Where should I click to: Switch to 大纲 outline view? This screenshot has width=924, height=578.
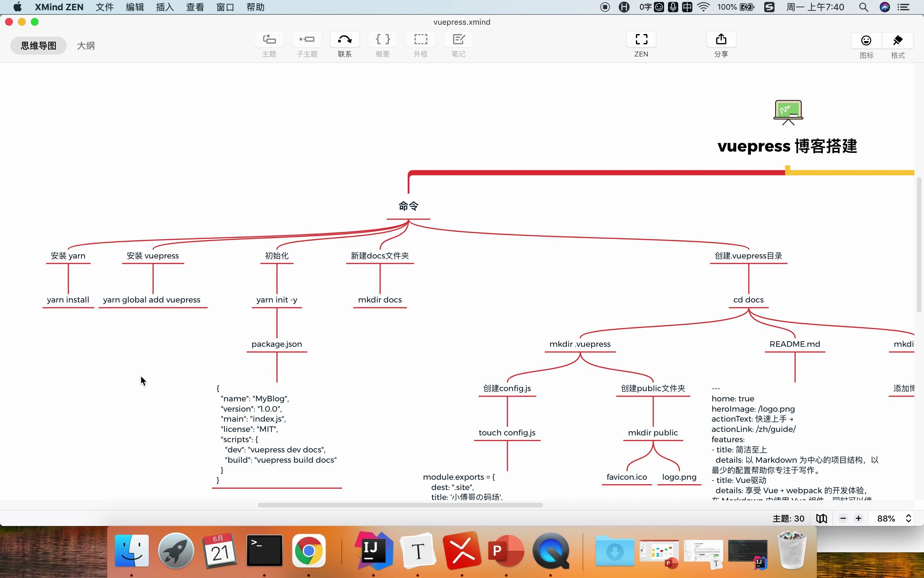86,46
